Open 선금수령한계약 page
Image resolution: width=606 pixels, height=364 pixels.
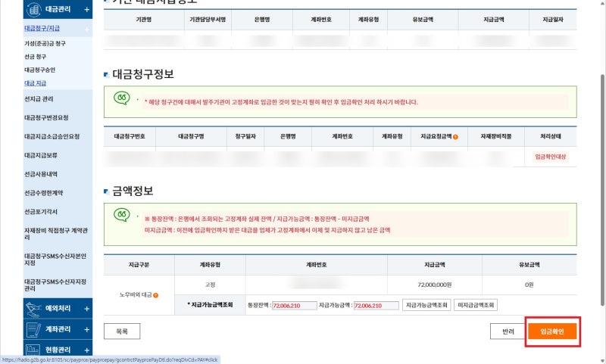tap(43, 193)
